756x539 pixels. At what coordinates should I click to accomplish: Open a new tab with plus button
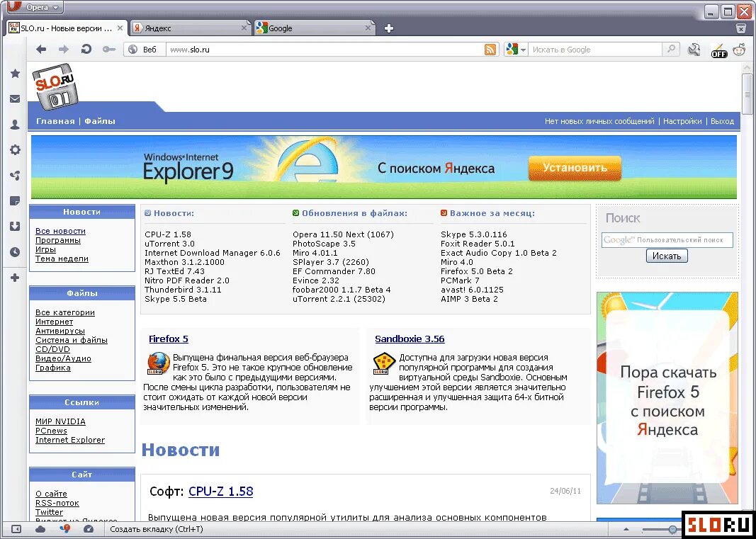[x=389, y=28]
